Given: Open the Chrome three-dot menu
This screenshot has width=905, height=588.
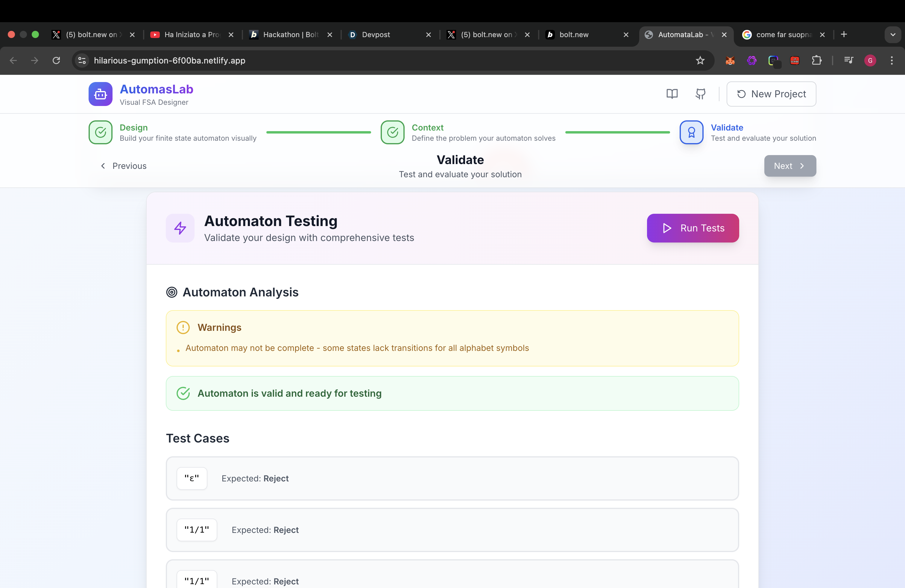Looking at the screenshot, I should tap(891, 60).
